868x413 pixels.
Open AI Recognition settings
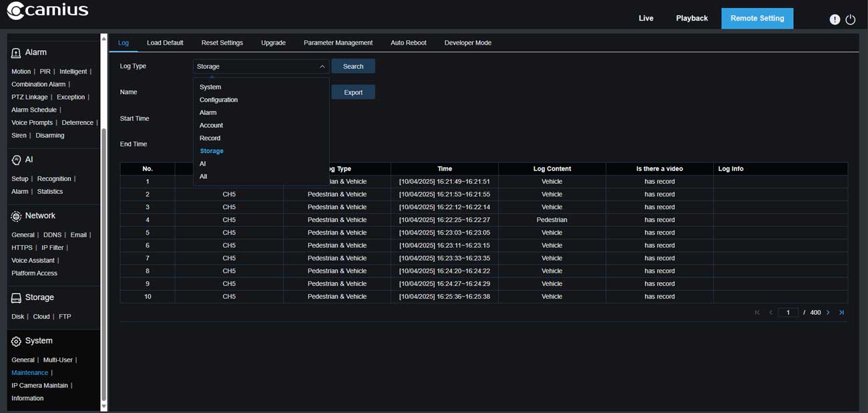point(54,178)
